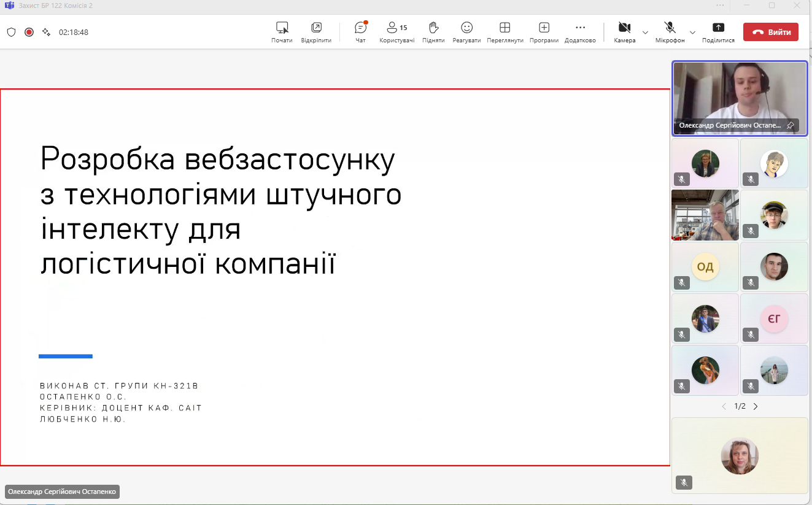Open the Чат (Chat) panel

coord(360,32)
